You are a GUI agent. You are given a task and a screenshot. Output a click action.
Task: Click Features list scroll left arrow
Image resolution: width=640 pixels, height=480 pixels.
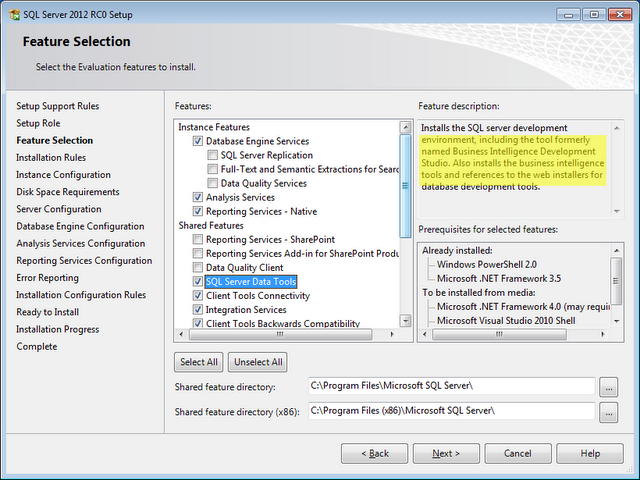coord(181,334)
